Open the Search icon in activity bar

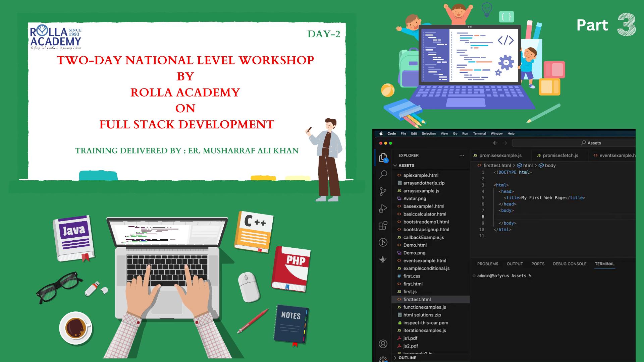tap(383, 174)
